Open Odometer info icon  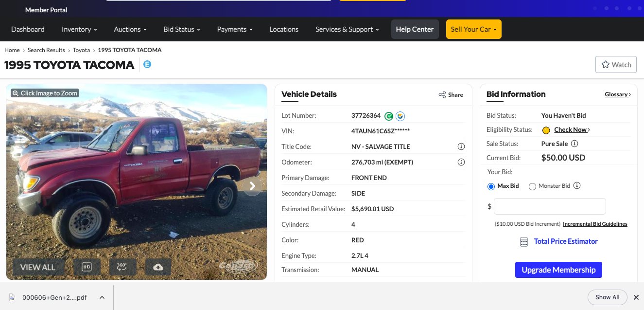[461, 162]
